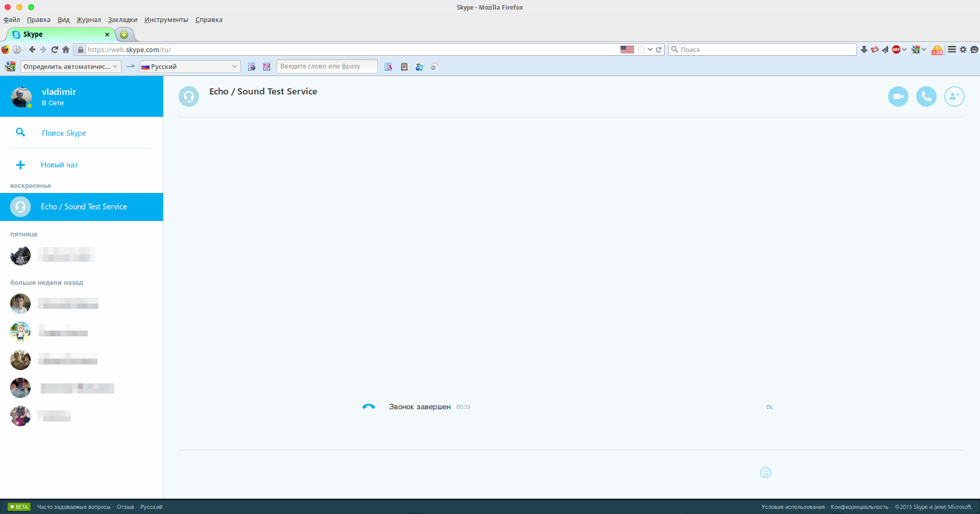This screenshot has width=980, height=514.
Task: Change language via Русский footer link
Action: 151,507
